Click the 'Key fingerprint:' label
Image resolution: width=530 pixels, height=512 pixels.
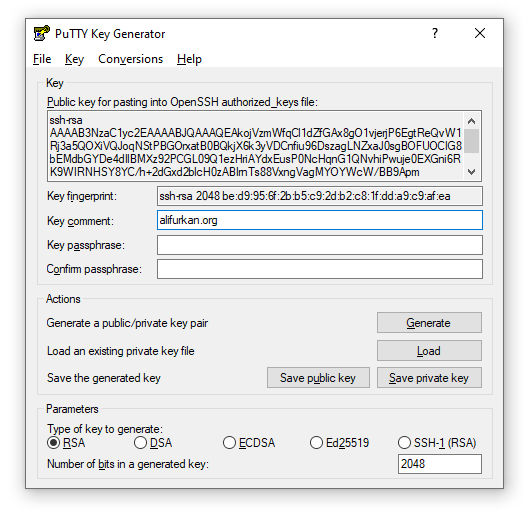coord(82,196)
